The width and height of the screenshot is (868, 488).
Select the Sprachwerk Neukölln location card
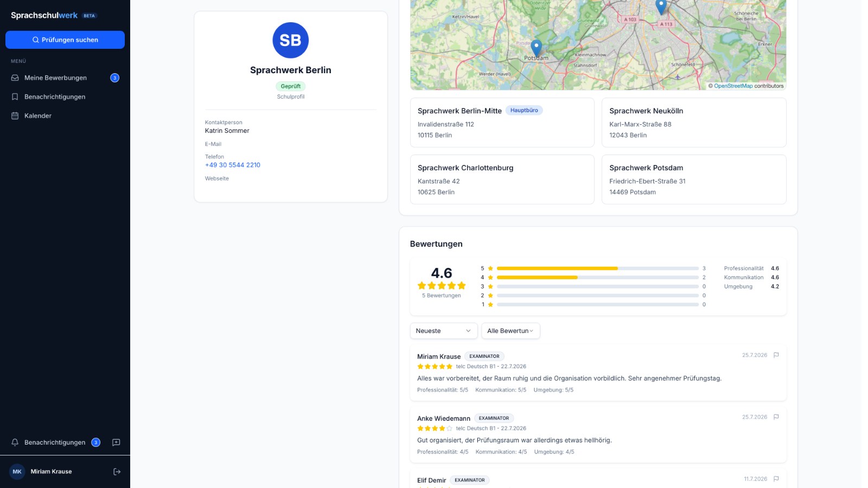pyautogui.click(x=694, y=123)
